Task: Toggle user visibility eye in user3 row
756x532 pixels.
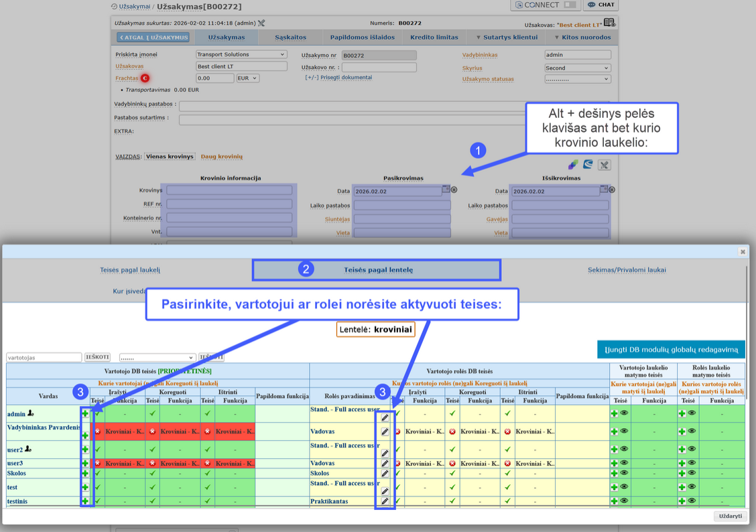Action: coord(624,462)
